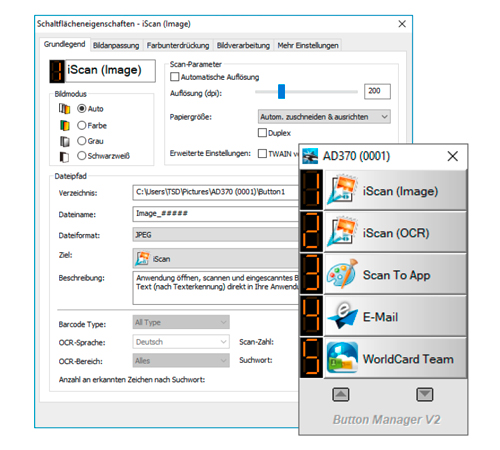Open the Farbunterdrückung tab
This screenshot has height=450, width=500.
click(x=178, y=45)
